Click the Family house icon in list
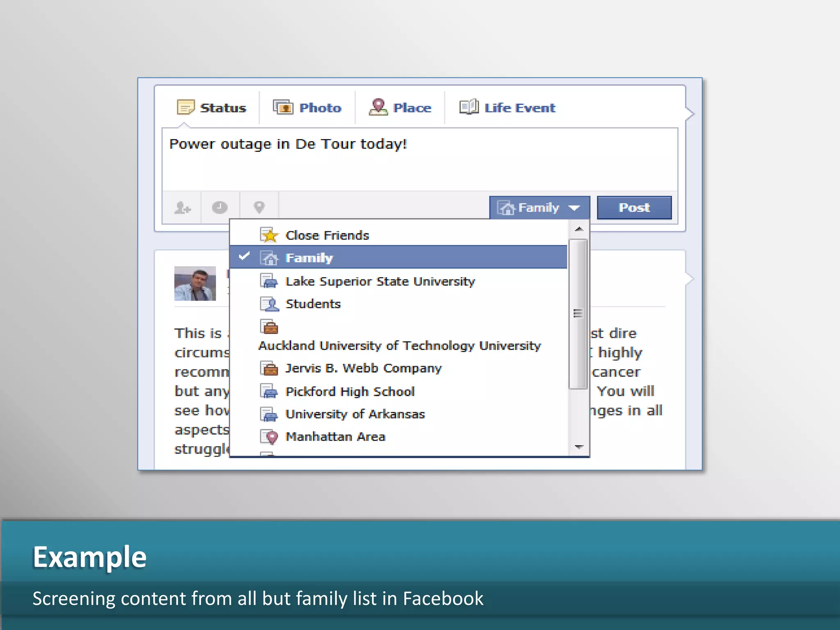The height and width of the screenshot is (630, 840). pyautogui.click(x=269, y=258)
